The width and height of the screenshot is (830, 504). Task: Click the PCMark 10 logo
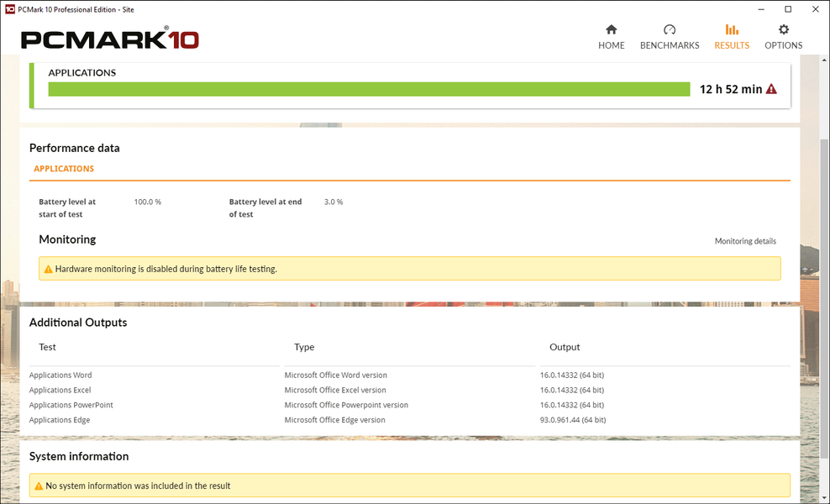109,38
